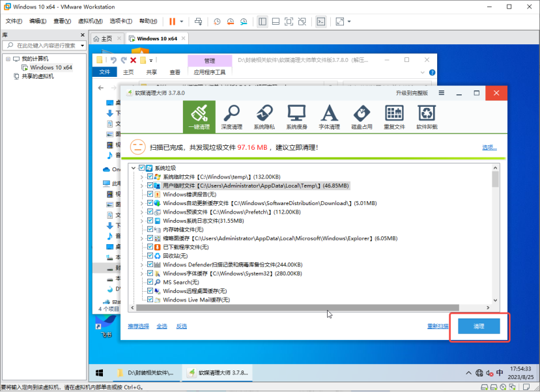This screenshot has width=540, height=392.
Task: Revert to snapshot using toolbar icon
Action: tap(231, 21)
